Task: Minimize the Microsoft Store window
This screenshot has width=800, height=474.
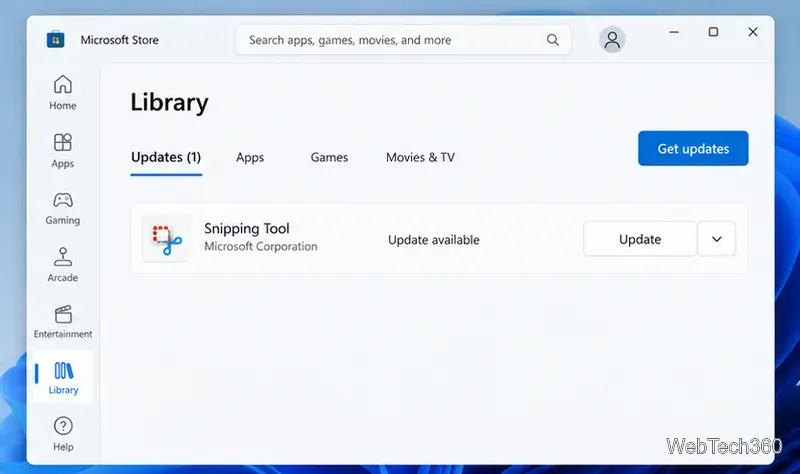Action: [674, 32]
